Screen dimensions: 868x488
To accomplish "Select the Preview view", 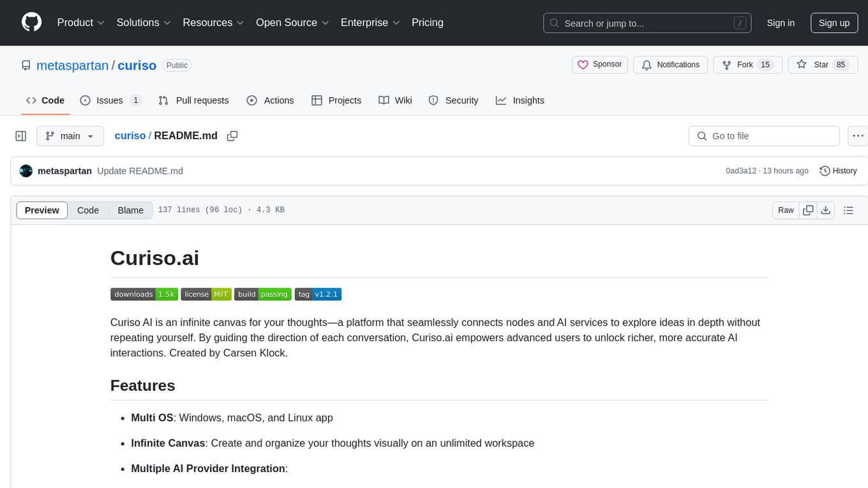I will 42,210.
